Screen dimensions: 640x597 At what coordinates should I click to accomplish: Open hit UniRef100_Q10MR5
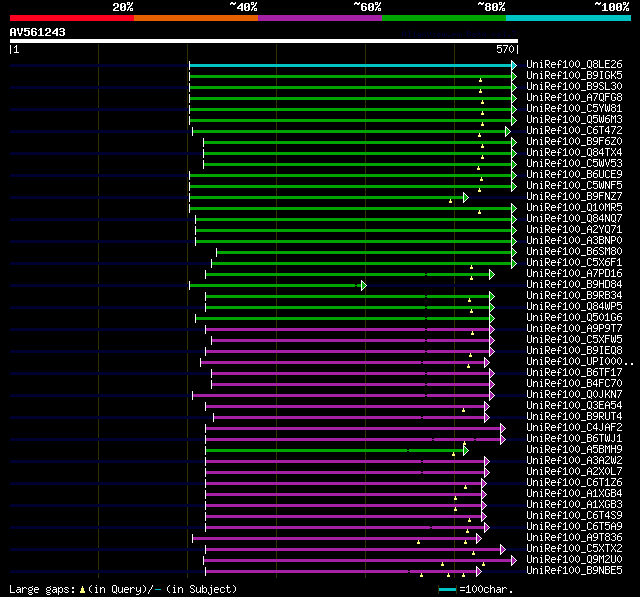[574, 208]
